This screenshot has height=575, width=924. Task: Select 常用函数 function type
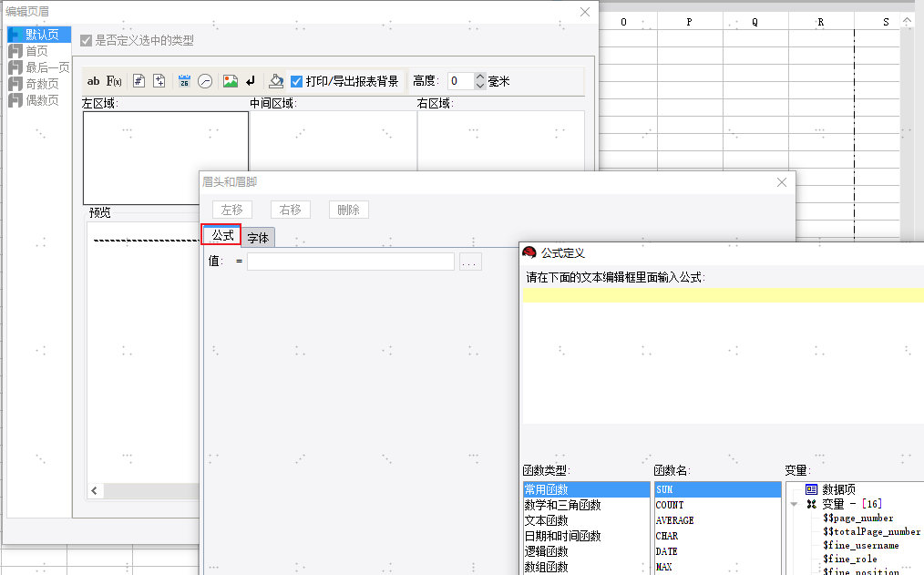click(586, 489)
